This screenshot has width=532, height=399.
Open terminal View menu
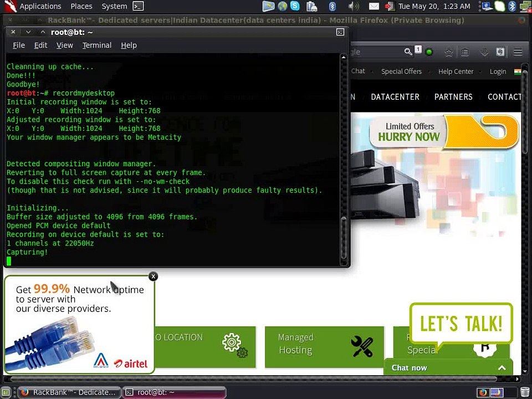pyautogui.click(x=65, y=45)
